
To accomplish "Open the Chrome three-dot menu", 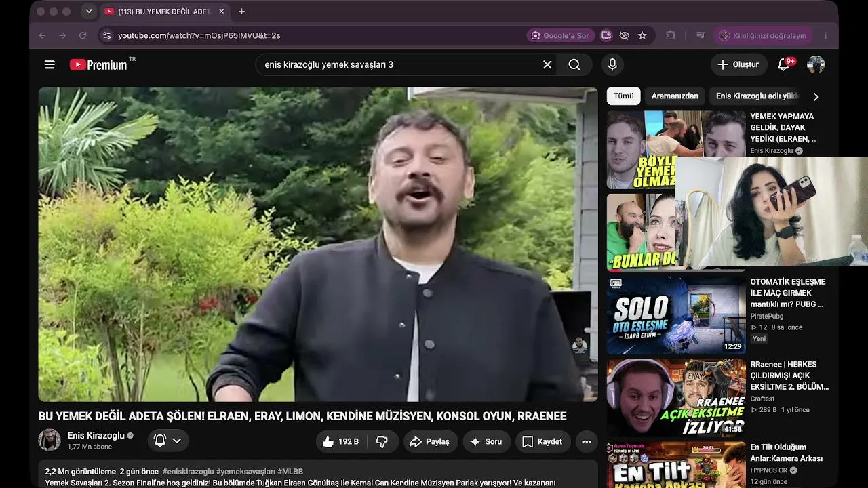I will coord(825,35).
